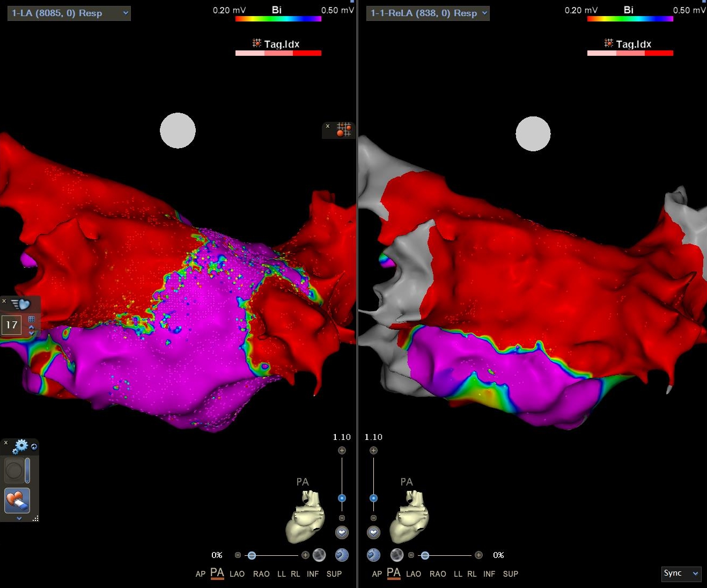Viewport: 707px width, 588px height.
Task: Click the erase map tool heart icon
Action: [17, 501]
